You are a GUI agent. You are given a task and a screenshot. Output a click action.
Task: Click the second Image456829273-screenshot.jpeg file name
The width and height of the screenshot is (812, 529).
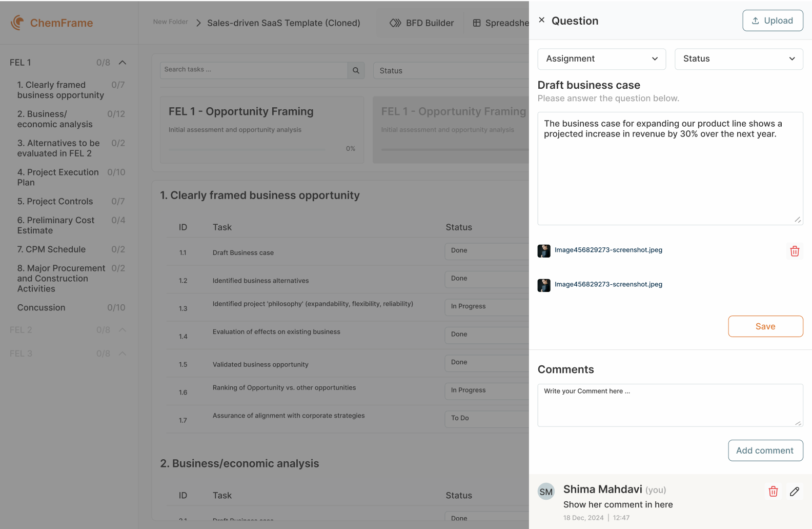608,284
